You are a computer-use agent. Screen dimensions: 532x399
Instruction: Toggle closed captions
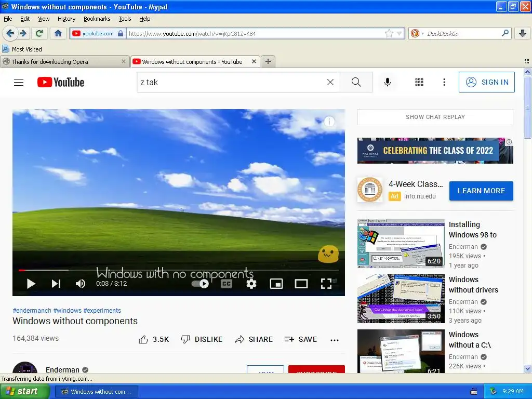click(x=227, y=284)
